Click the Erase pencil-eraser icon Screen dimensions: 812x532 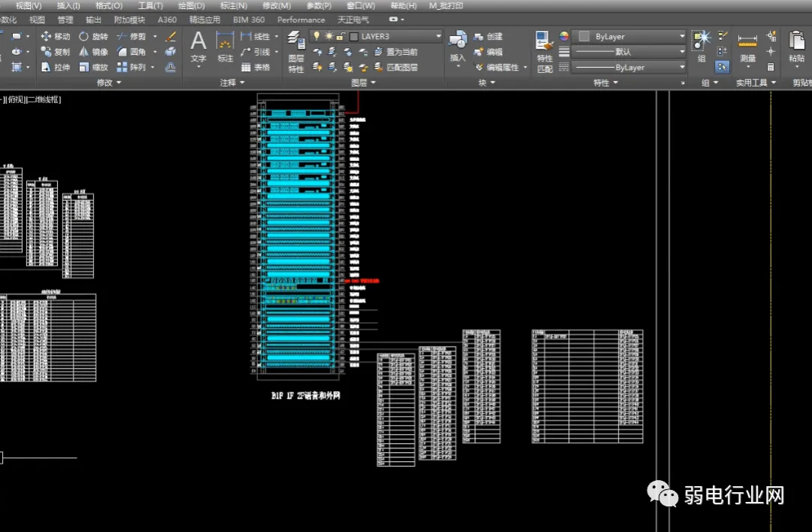(171, 36)
